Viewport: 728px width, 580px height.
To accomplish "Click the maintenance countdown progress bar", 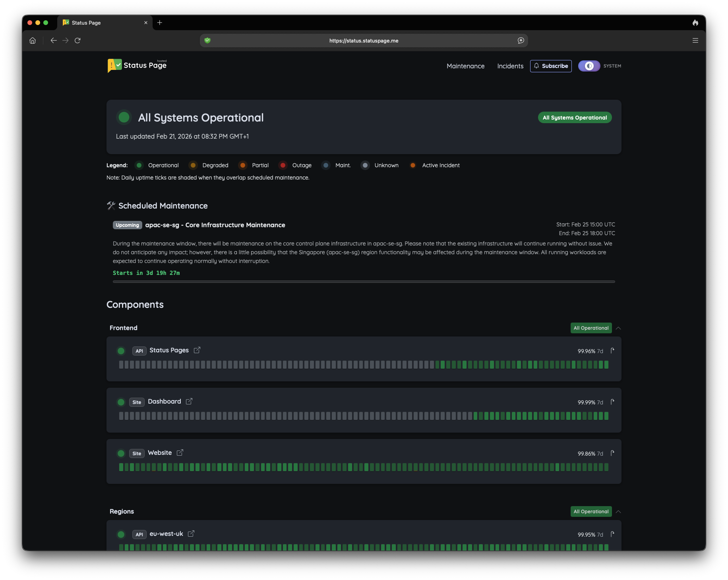I will 364,282.
